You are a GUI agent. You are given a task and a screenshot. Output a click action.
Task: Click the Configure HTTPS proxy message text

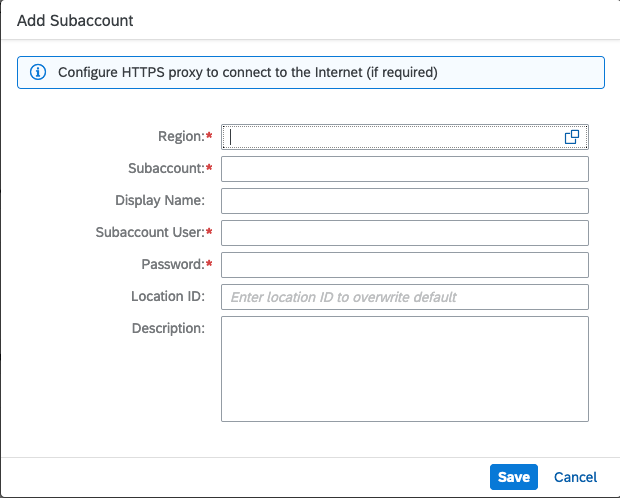(248, 72)
